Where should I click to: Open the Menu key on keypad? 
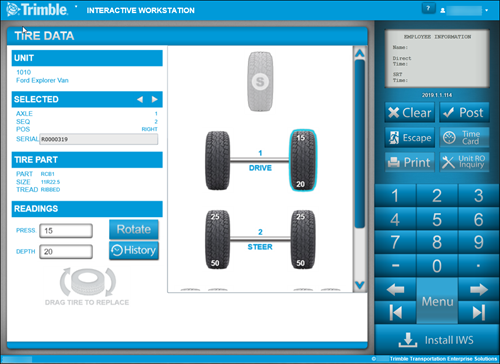pyautogui.click(x=437, y=301)
